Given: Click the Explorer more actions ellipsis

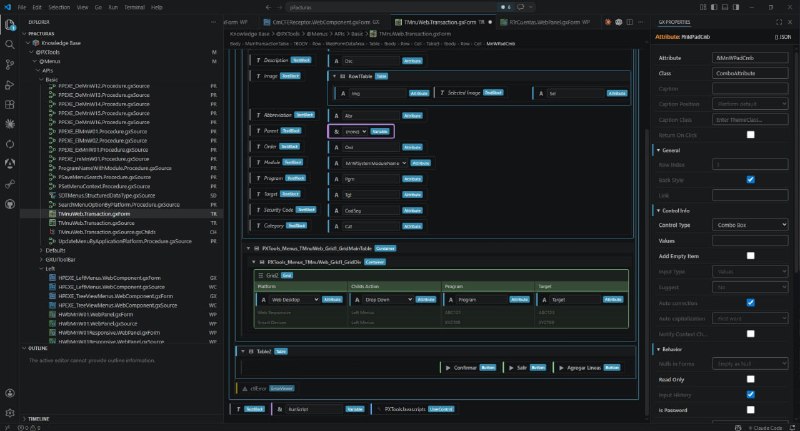Looking at the screenshot, I should [213, 22].
